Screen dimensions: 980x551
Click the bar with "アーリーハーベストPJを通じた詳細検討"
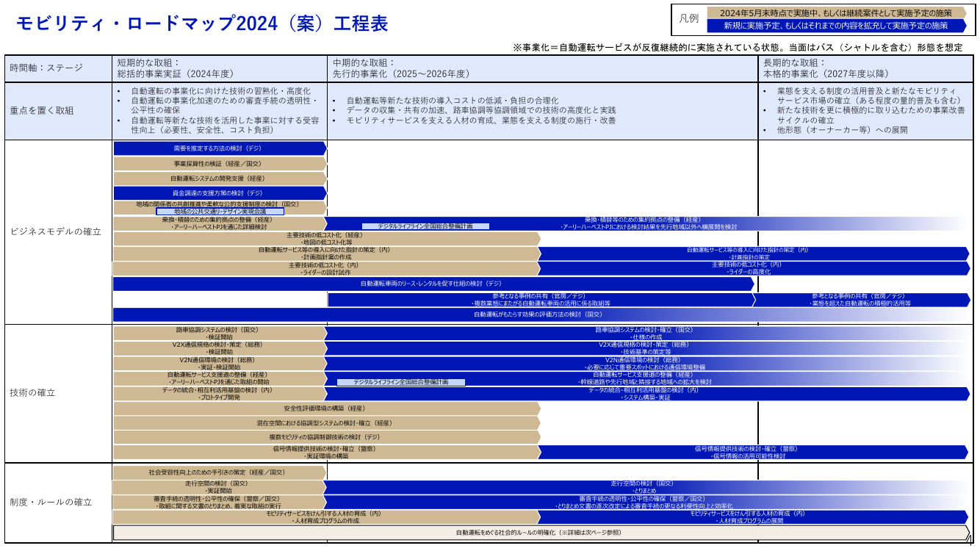tap(220, 223)
